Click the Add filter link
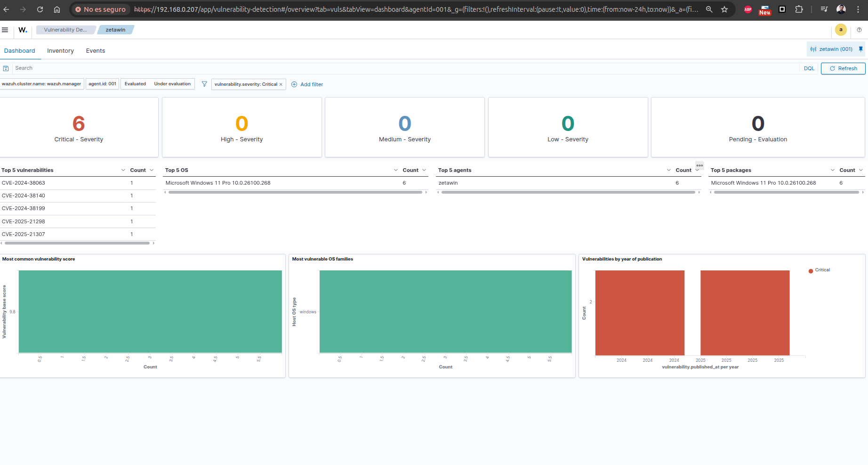Viewport: 868px width, 465px height. coord(307,84)
